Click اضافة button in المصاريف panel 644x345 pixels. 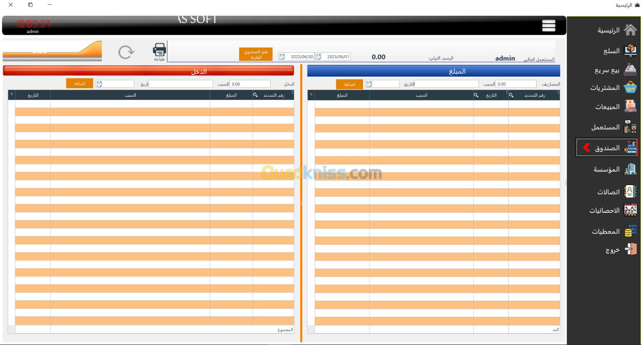349,84
